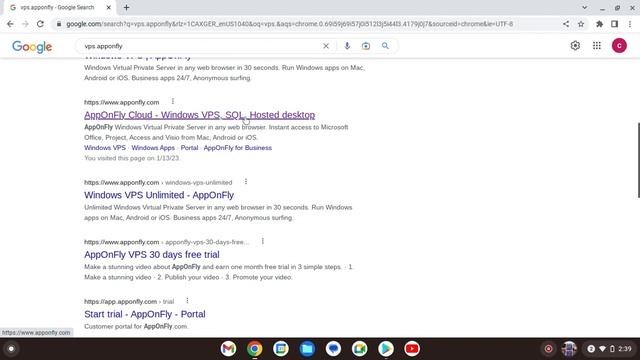Bookmark this page with the star icon

click(x=581, y=24)
